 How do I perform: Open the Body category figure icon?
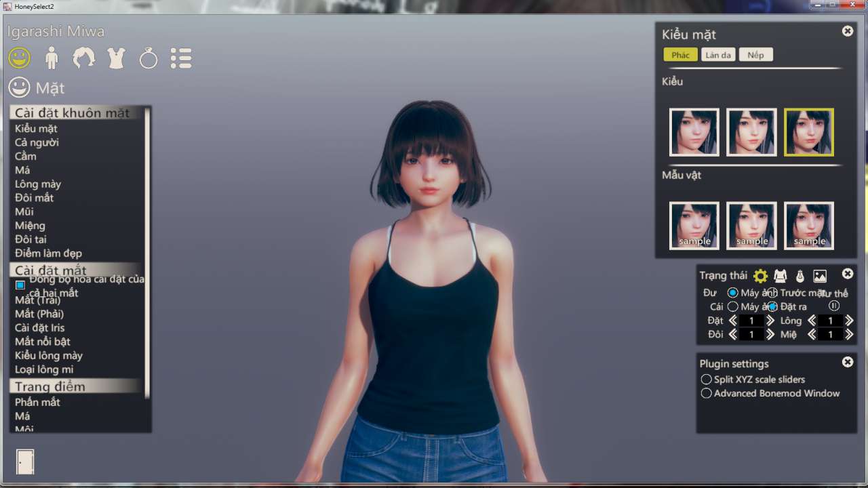point(52,58)
